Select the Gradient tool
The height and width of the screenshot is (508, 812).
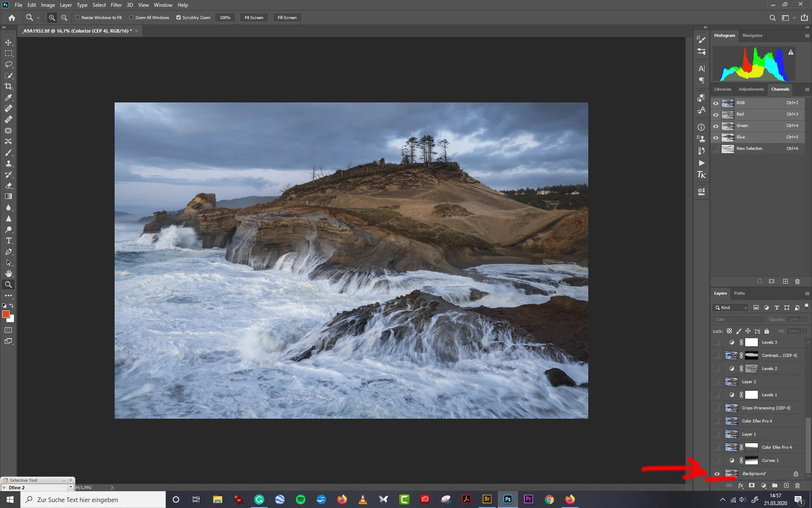(8, 196)
